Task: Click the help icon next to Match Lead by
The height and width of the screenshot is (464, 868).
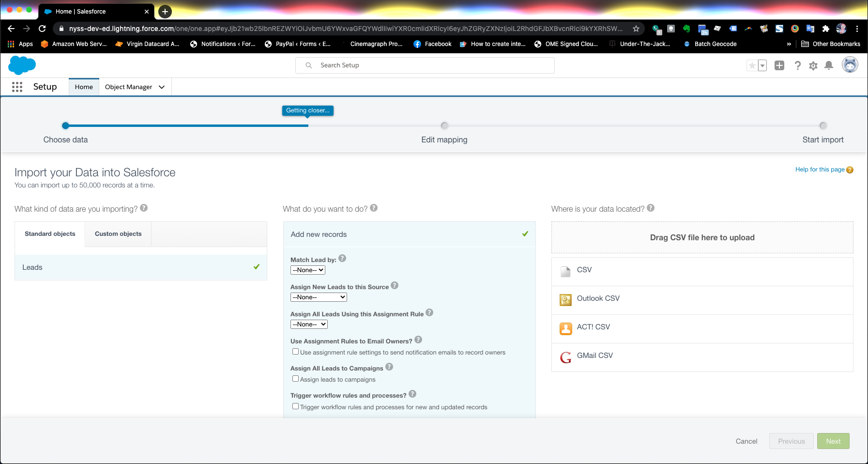Action: [342, 258]
